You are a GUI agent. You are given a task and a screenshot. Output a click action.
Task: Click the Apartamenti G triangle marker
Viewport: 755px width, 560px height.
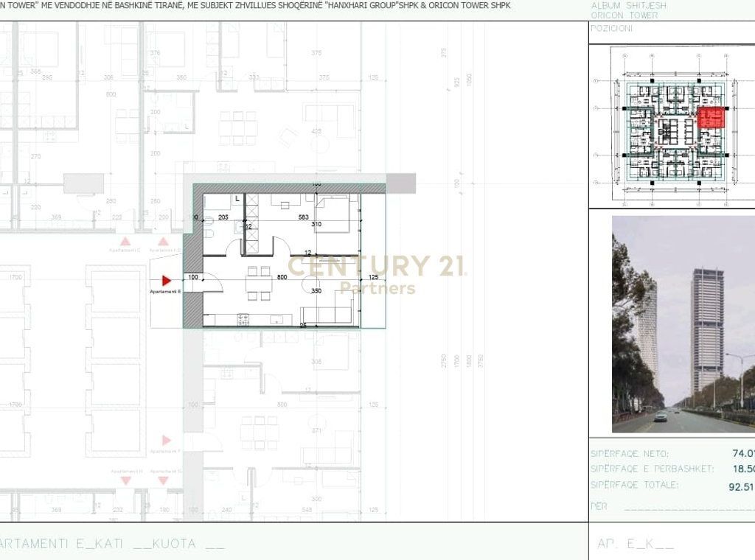click(x=163, y=480)
